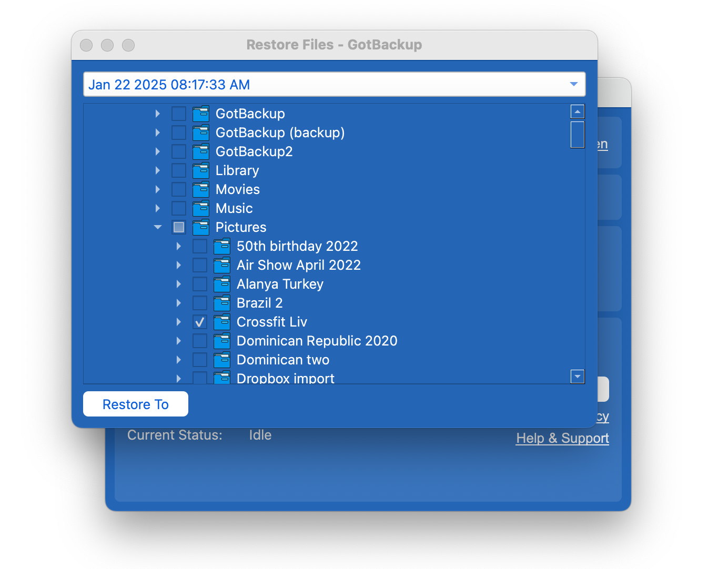Screen dimensions: 728x569
Task: Expand the GotBackup folder
Action: [157, 114]
